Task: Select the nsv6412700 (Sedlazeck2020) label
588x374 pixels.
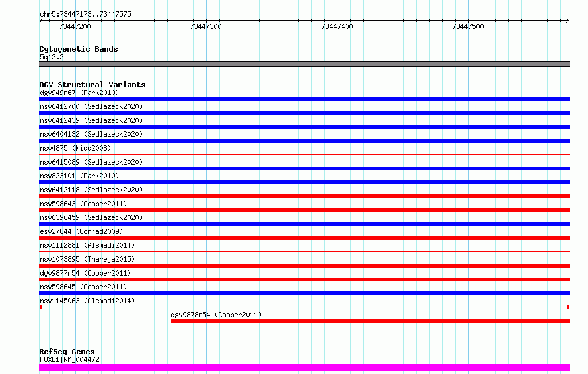Action: tap(91, 106)
